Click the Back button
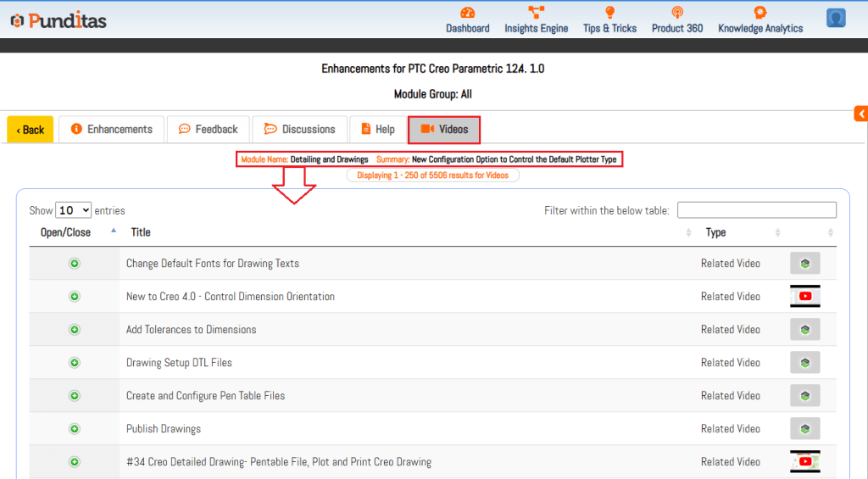The width and height of the screenshot is (868, 479). click(31, 130)
